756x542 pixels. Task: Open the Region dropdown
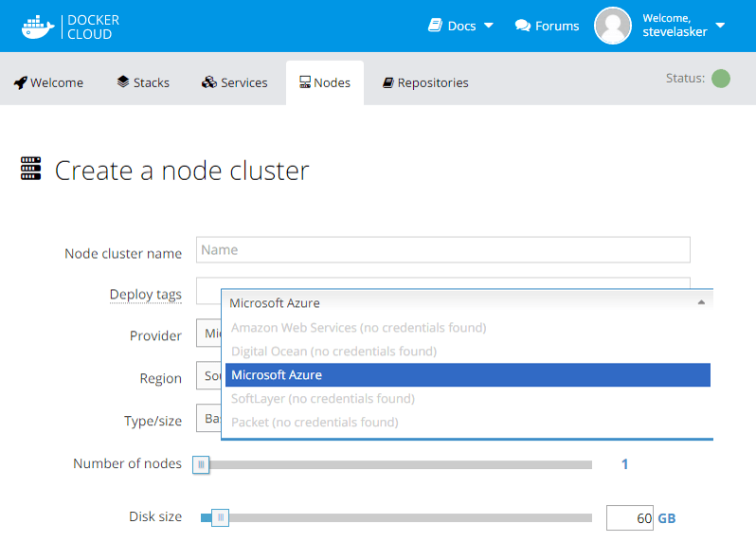point(208,375)
